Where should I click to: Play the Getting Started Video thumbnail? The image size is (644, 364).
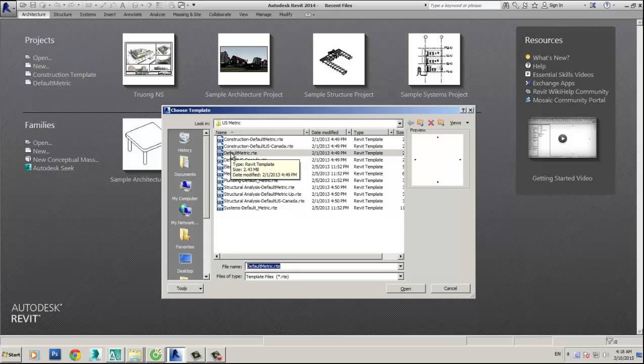point(563,139)
